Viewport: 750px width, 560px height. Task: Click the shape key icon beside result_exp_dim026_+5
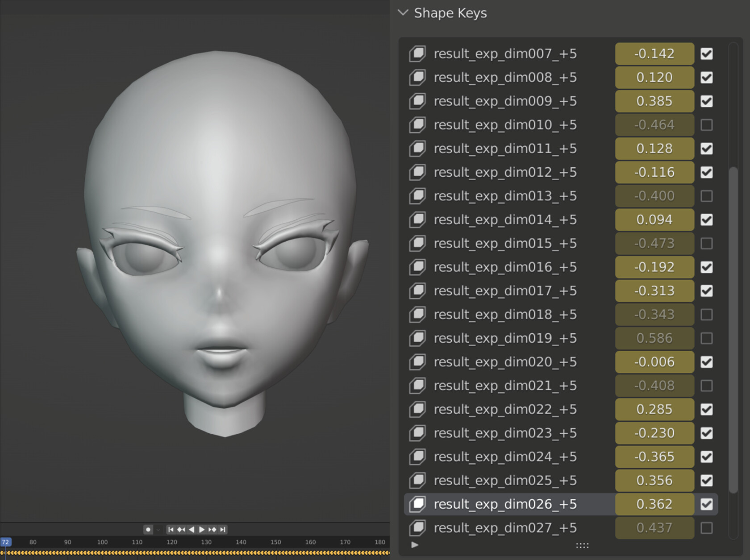(418, 504)
